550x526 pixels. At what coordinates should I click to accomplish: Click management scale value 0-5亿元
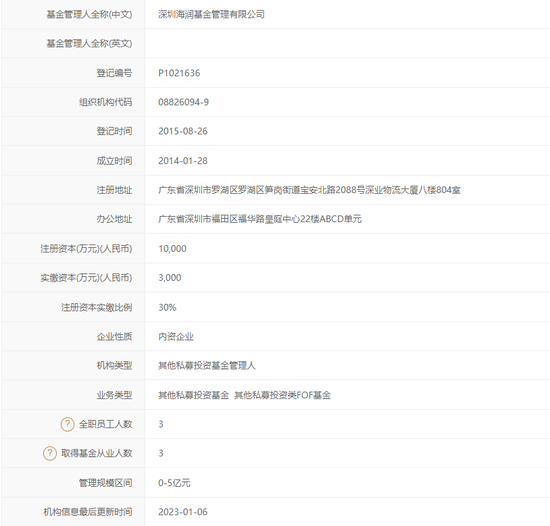[x=174, y=483]
